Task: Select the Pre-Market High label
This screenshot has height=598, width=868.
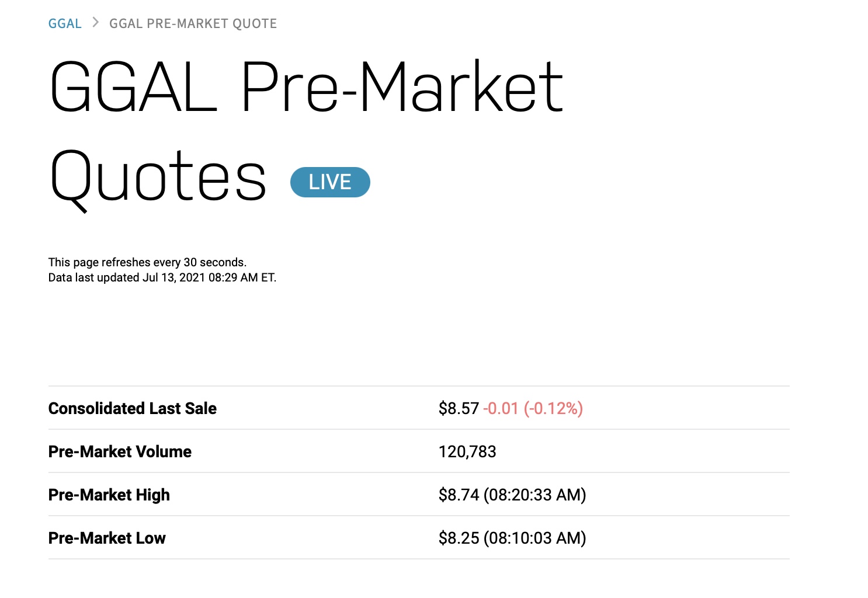Action: (109, 495)
